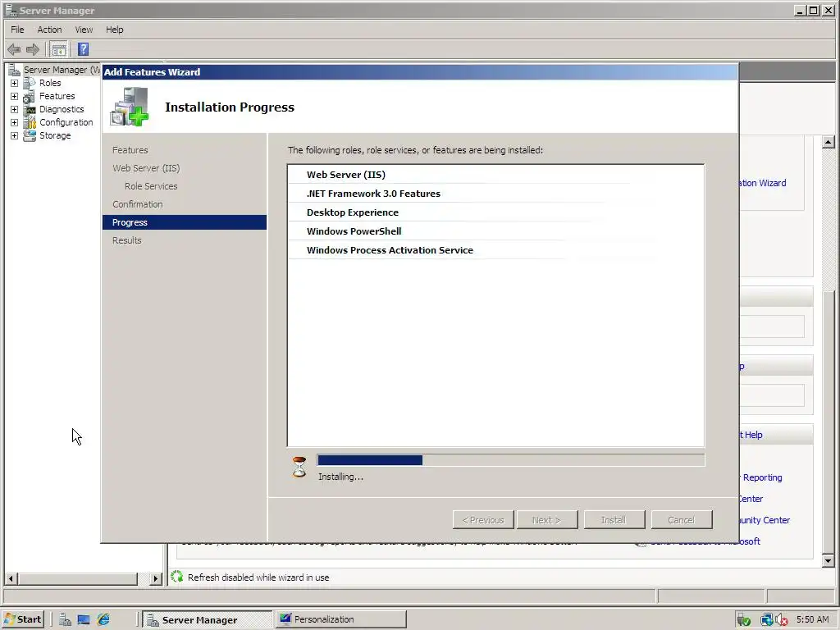Expand the Storage tree node
The width and height of the screenshot is (840, 630).
[15, 135]
